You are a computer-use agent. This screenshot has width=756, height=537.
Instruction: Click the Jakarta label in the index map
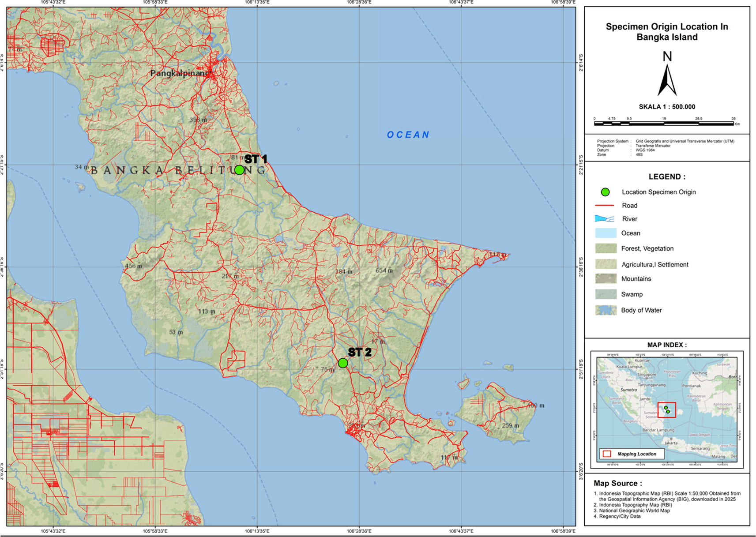pos(671,443)
